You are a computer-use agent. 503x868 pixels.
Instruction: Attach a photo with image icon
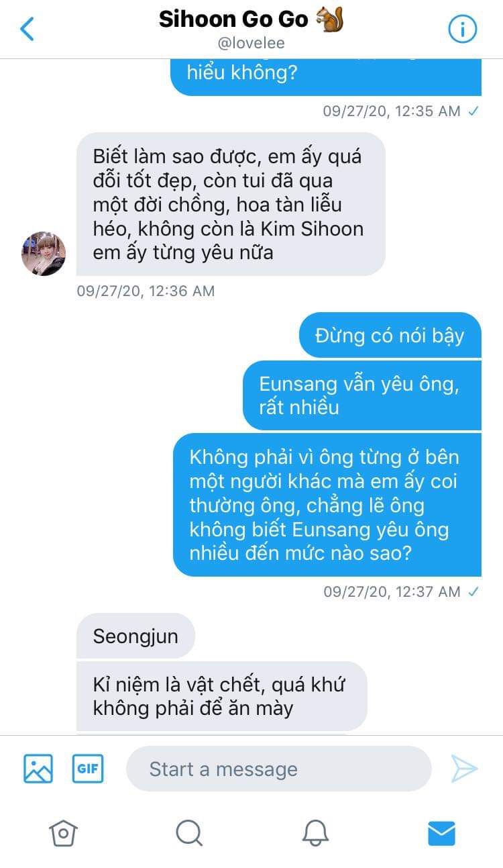click(x=38, y=769)
